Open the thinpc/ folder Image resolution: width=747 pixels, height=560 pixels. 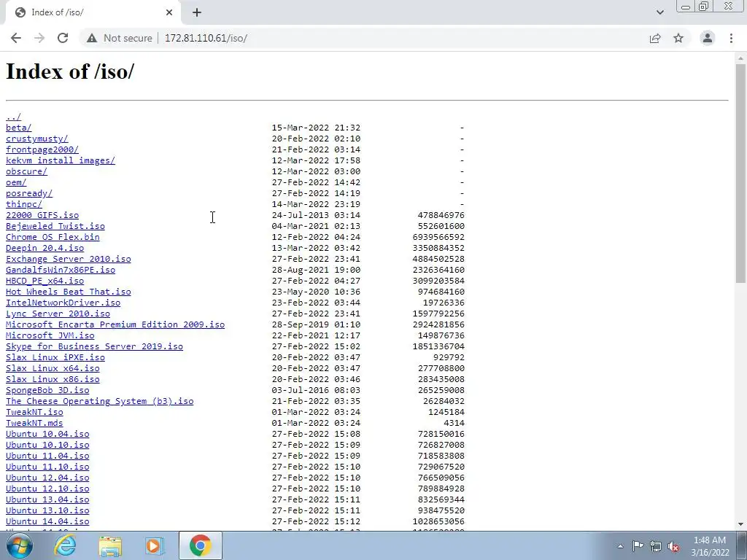point(24,204)
